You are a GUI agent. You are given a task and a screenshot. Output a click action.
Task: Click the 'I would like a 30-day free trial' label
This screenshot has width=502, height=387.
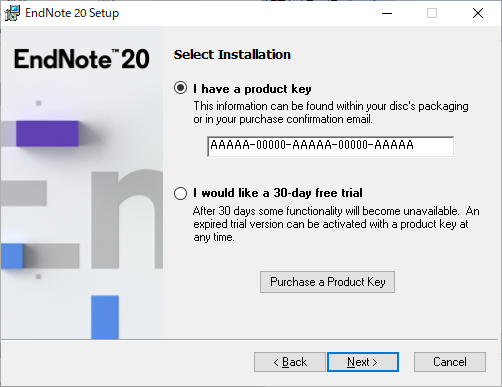(x=278, y=193)
